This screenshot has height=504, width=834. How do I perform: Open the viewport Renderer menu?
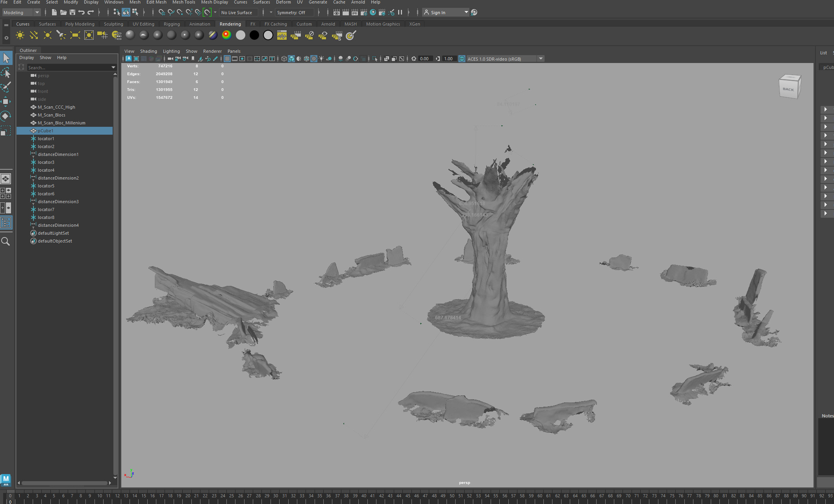click(x=212, y=51)
